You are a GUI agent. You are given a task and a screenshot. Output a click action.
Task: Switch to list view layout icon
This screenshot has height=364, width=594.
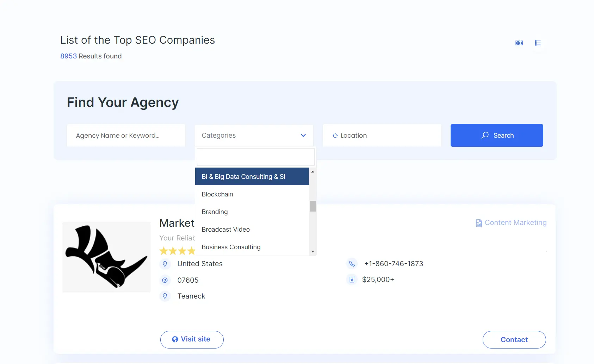(x=538, y=43)
